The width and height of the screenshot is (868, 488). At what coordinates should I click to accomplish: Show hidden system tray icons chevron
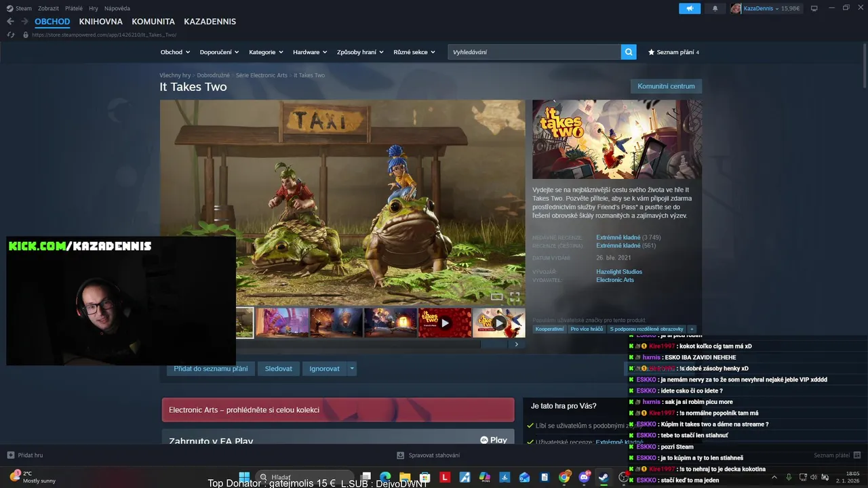(774, 477)
